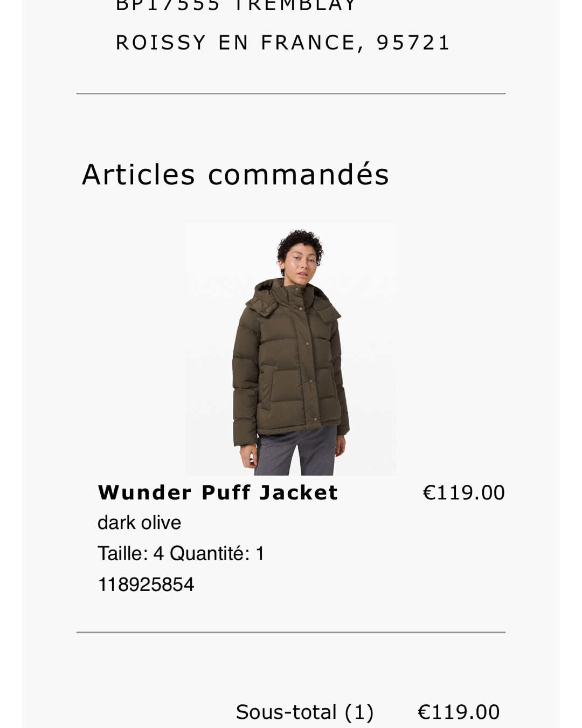
Task: Click the Sous-total (1) label
Action: 305,712
